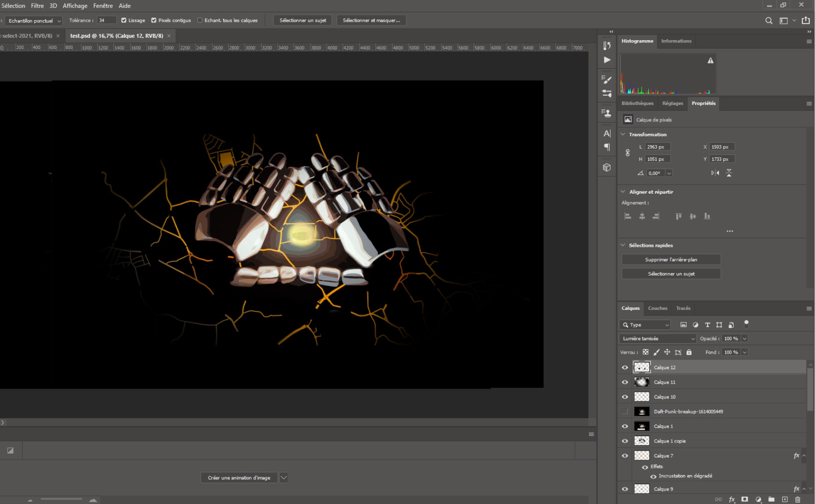Open the History panel icon
Image resolution: width=815 pixels, height=504 pixels.
pos(607,45)
